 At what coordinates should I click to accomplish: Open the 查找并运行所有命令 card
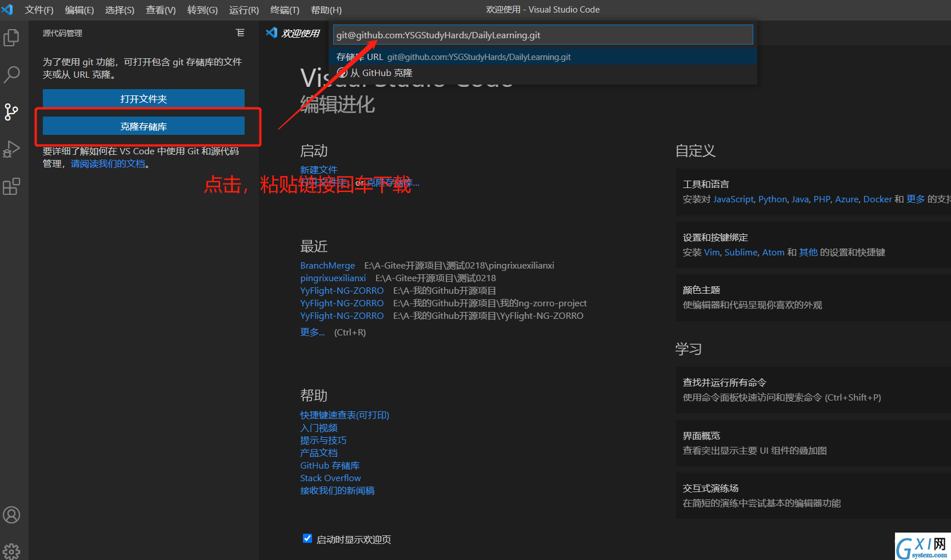tap(813, 390)
